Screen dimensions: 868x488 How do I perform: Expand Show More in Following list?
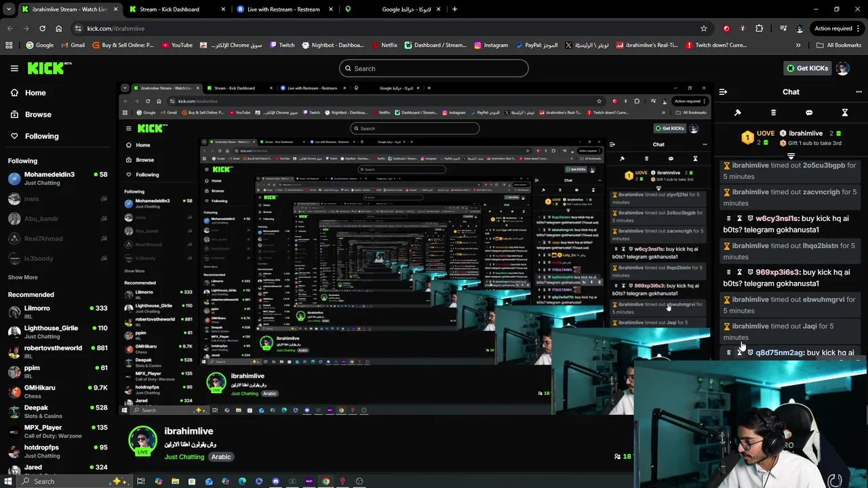(x=22, y=277)
